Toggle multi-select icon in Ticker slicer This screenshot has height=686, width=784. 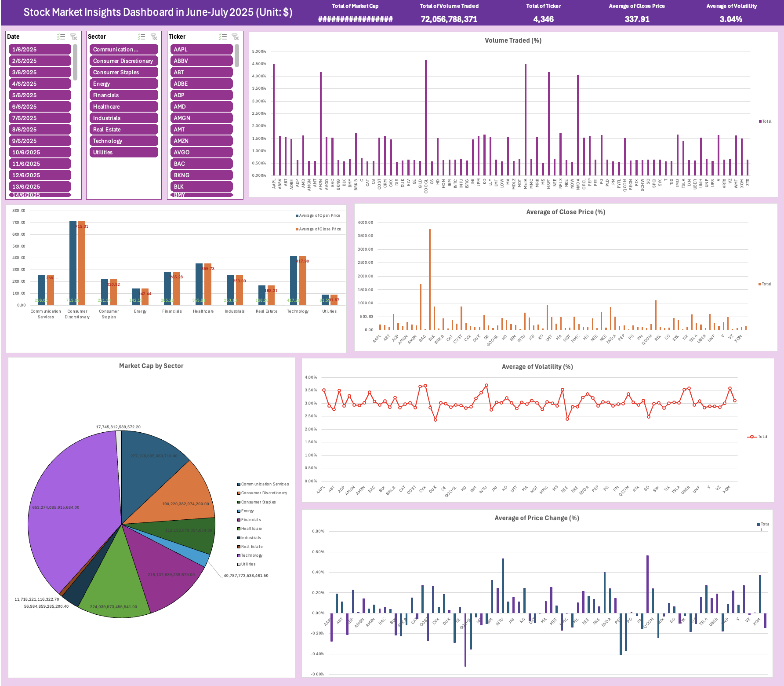[x=223, y=37]
